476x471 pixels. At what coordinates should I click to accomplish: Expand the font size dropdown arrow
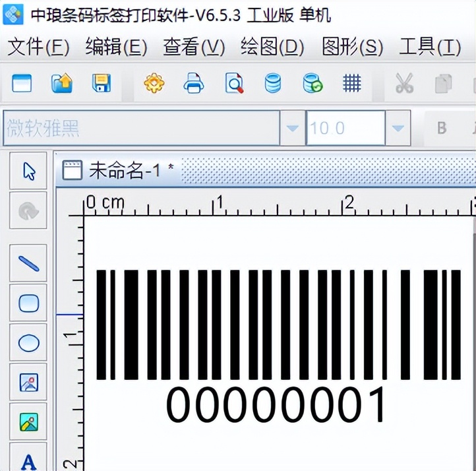click(x=398, y=128)
